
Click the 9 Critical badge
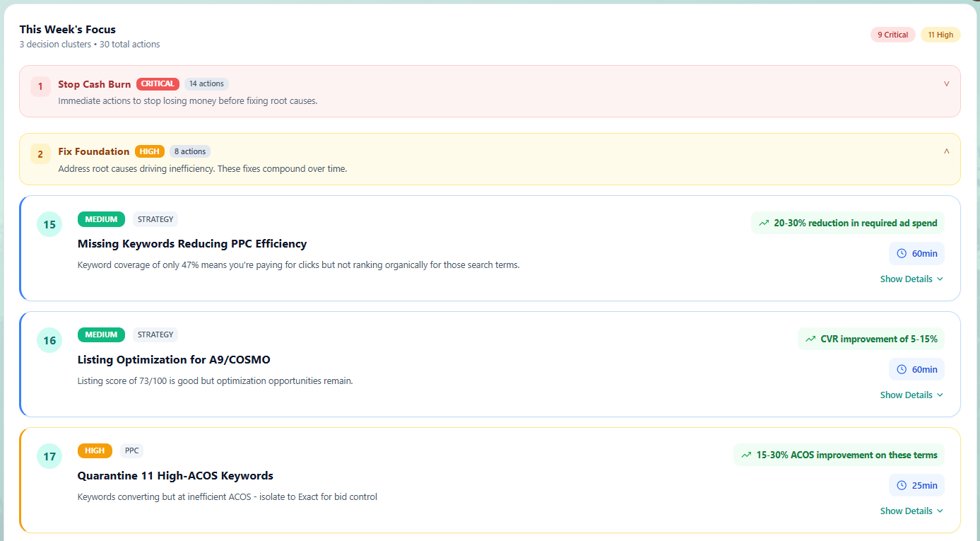tap(892, 35)
